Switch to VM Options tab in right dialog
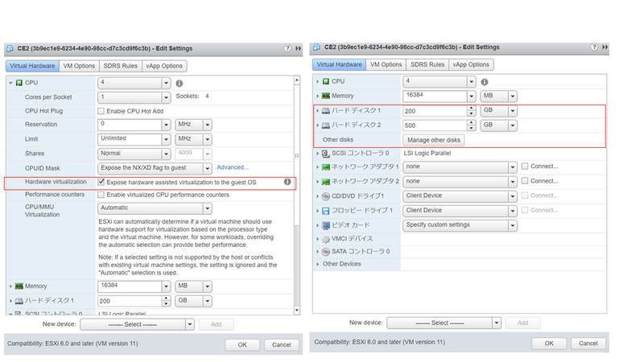This screenshot has width=644, height=362. [x=386, y=64]
